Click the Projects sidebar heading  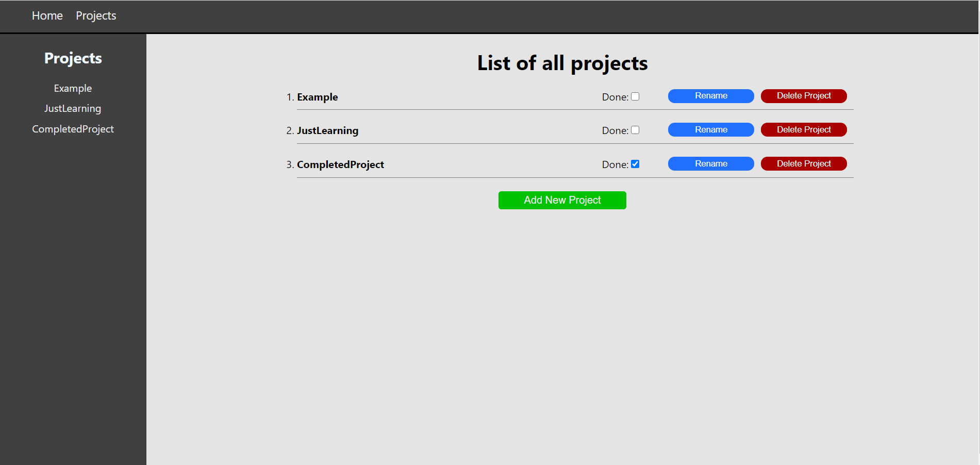point(73,58)
